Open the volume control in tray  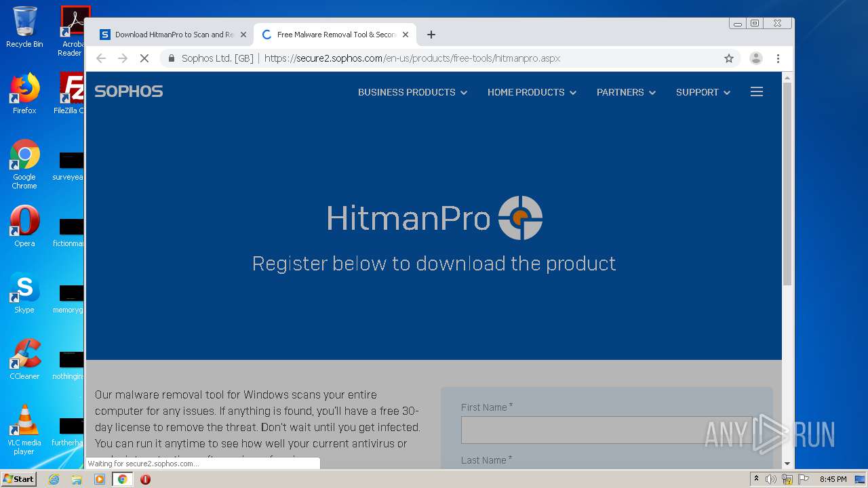click(x=771, y=479)
